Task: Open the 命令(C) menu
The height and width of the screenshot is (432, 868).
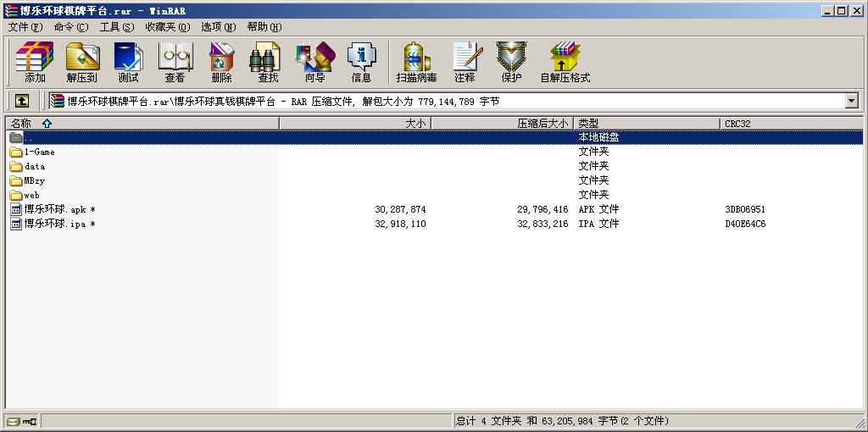Action: click(x=71, y=26)
